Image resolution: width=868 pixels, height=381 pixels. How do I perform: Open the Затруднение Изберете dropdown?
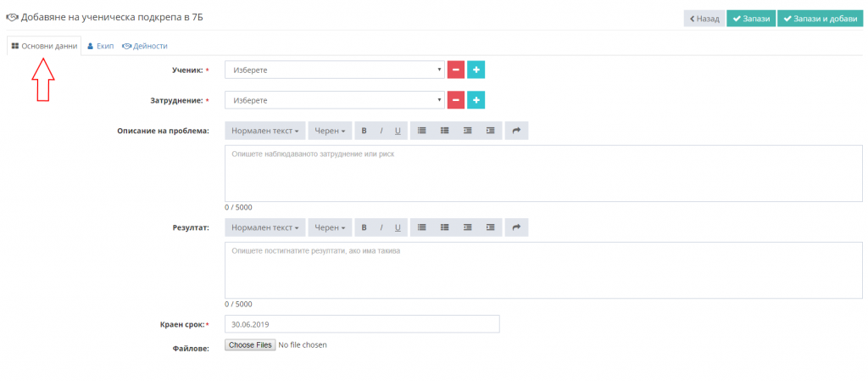click(334, 100)
